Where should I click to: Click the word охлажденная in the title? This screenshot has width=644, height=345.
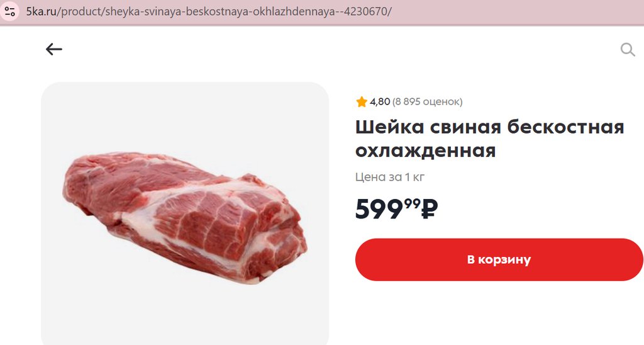click(x=426, y=151)
